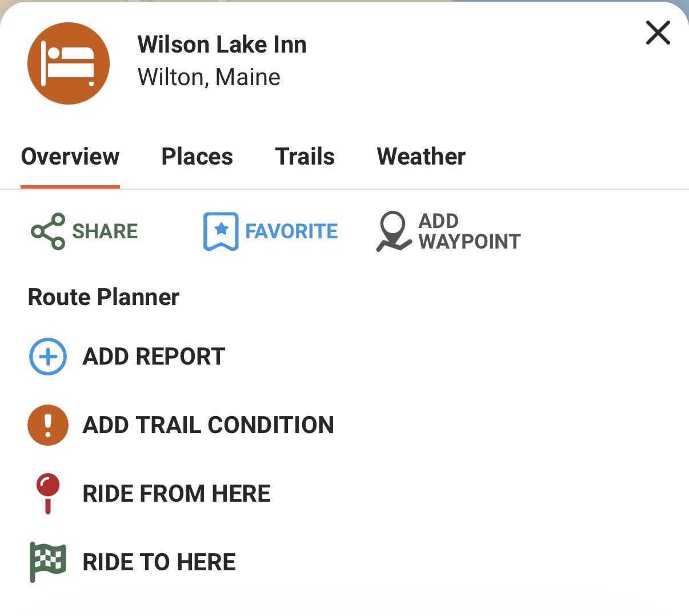Start an Add Report entry
This screenshot has width=689, height=616.
click(x=153, y=356)
